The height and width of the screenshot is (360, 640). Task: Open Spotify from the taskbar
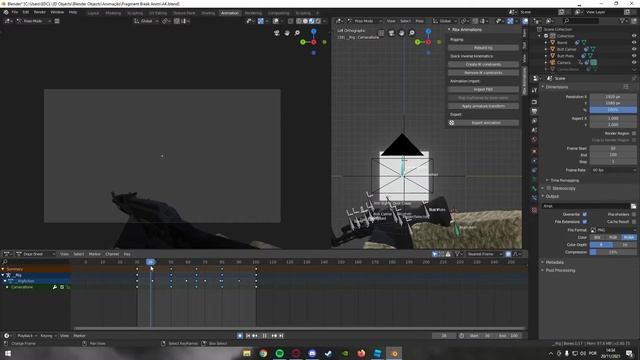[x=280, y=353]
